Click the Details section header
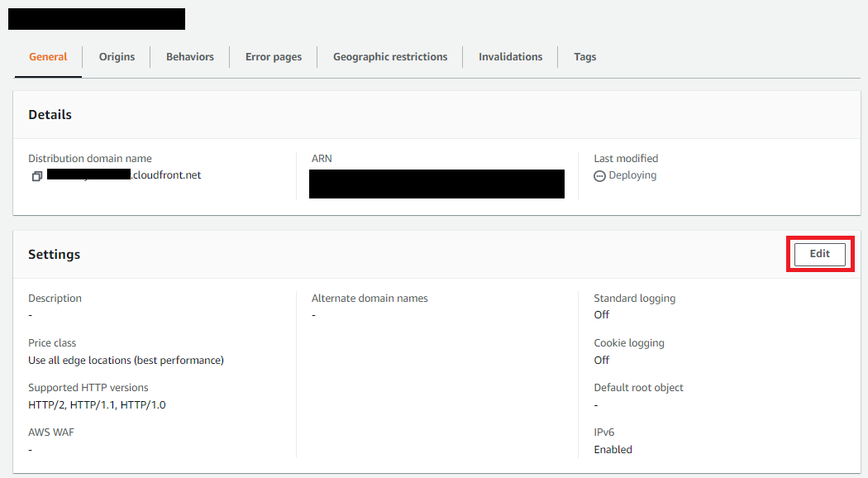Viewport: 868px width, 478px height. (x=50, y=114)
